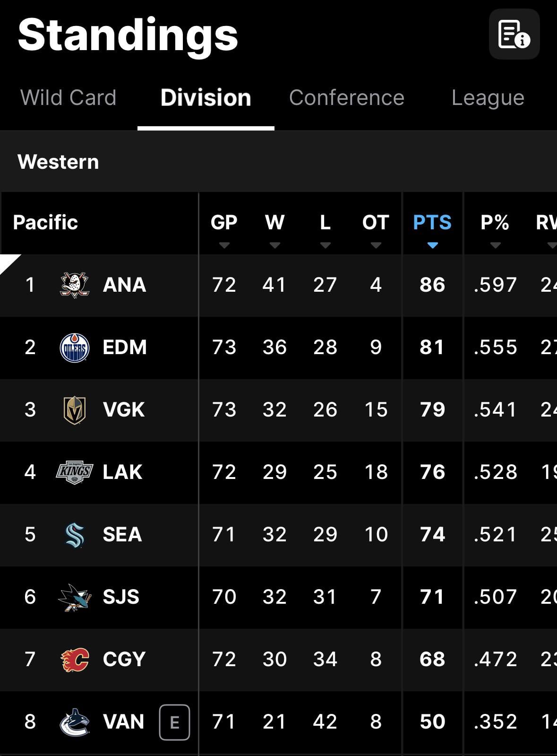Open the ANA team name link

pos(124,285)
